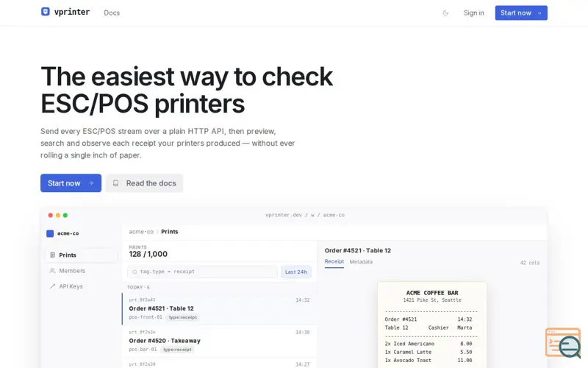Click the arrow in the hero Start now button
Viewport: 588px width, 368px height.
pyautogui.click(x=90, y=183)
